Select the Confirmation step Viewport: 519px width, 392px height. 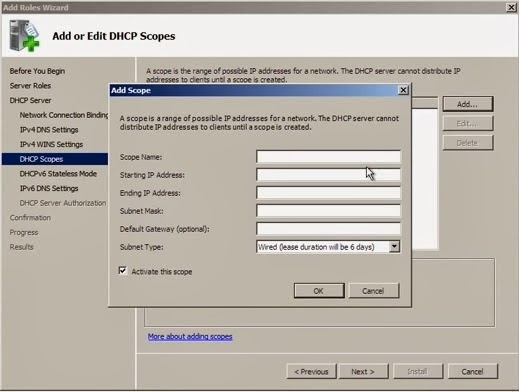(x=30, y=218)
